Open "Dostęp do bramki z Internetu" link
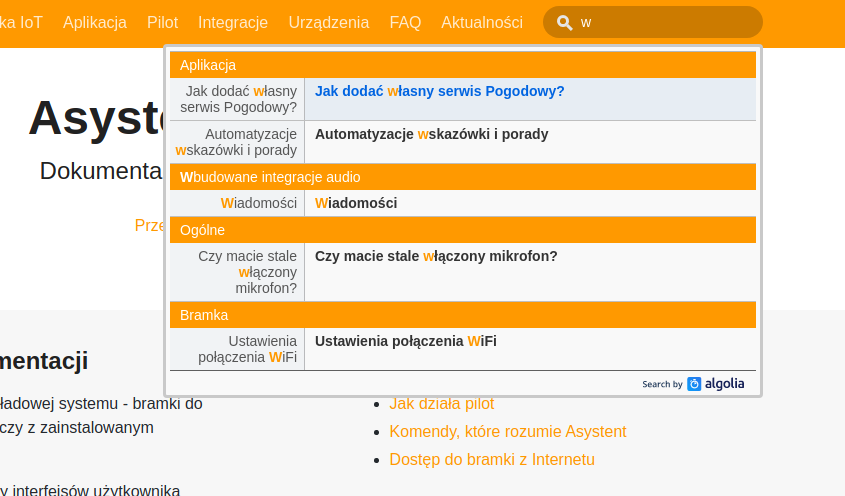 (492, 460)
